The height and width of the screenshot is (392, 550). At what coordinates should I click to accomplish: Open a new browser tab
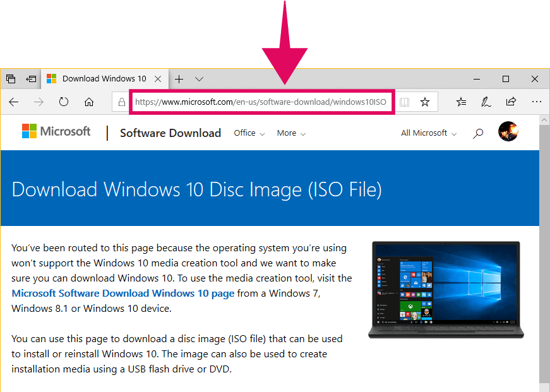[x=179, y=78]
